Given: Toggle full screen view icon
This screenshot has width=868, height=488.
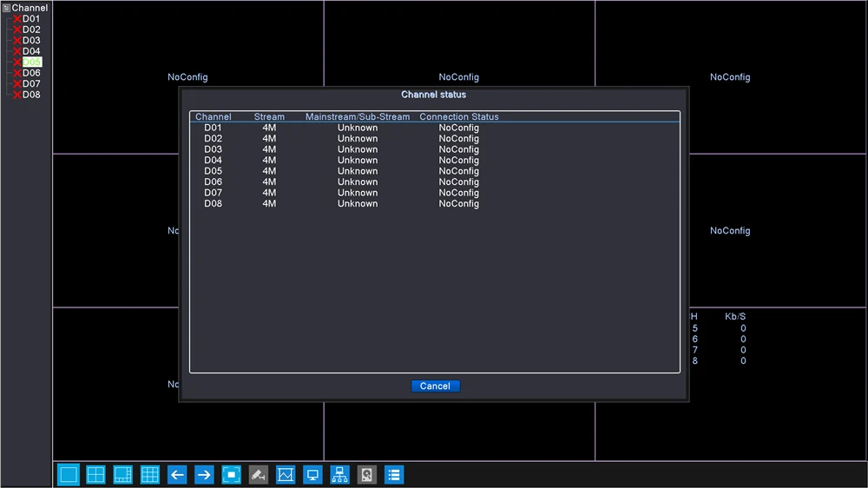Looking at the screenshot, I should point(232,475).
